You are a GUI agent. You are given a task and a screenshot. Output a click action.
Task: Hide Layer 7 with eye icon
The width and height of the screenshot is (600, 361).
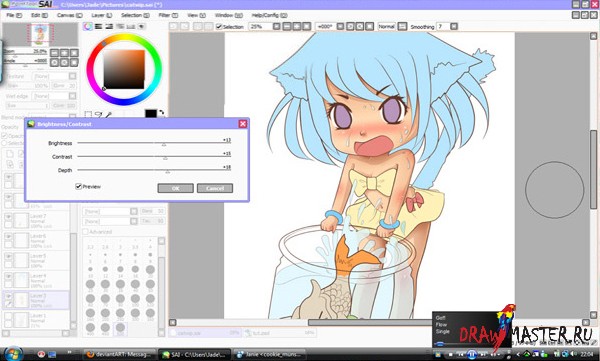[8, 217]
